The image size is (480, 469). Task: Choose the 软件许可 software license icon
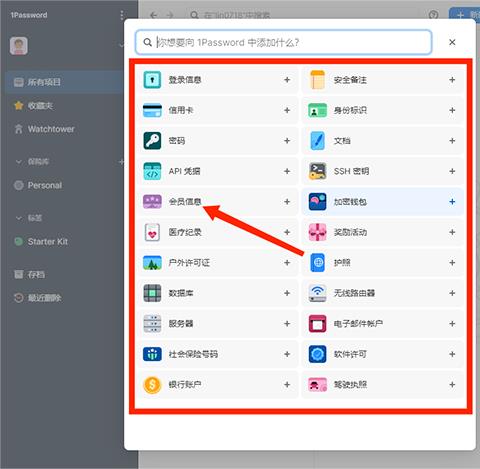[x=317, y=354]
